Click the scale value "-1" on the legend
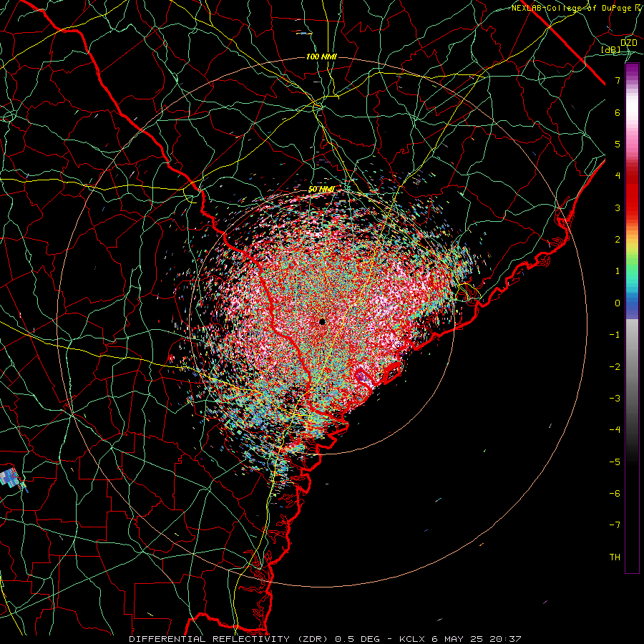 [615, 335]
